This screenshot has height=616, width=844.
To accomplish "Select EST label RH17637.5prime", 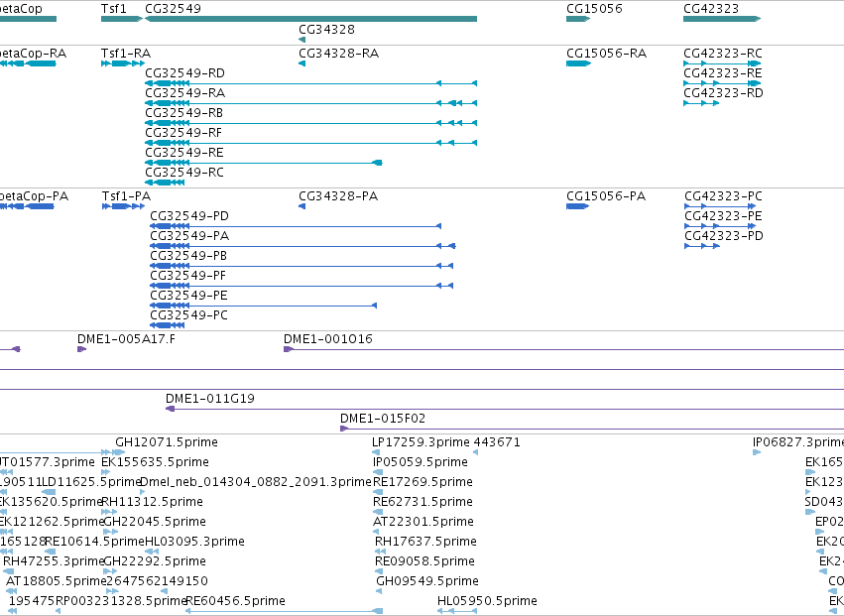I will point(425,542).
